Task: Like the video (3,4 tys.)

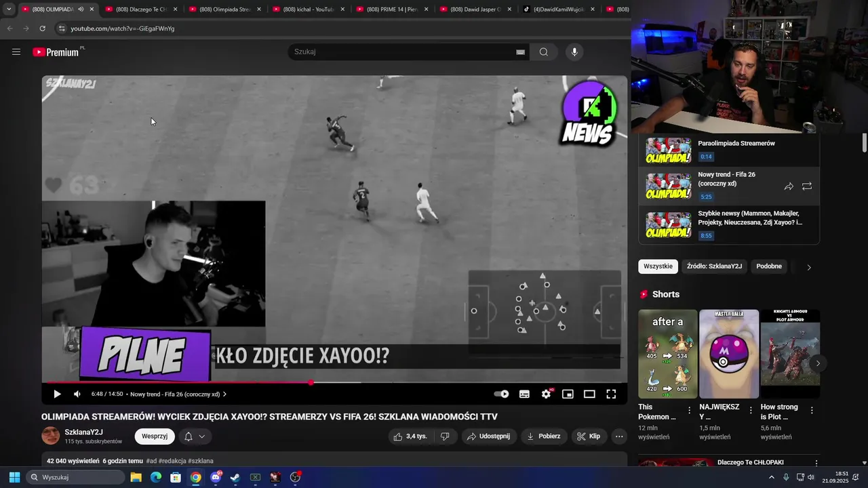Action: click(410, 436)
